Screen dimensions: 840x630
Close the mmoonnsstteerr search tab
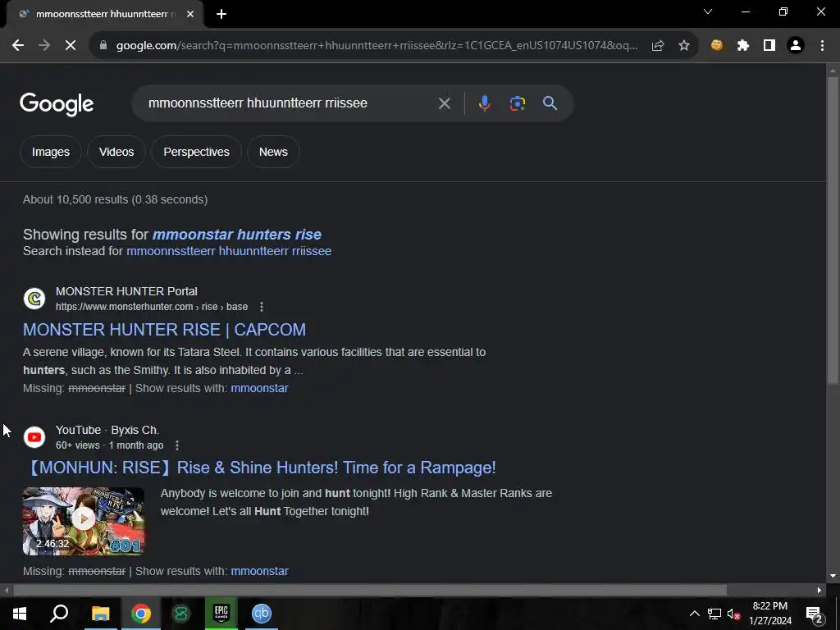pyautogui.click(x=190, y=14)
